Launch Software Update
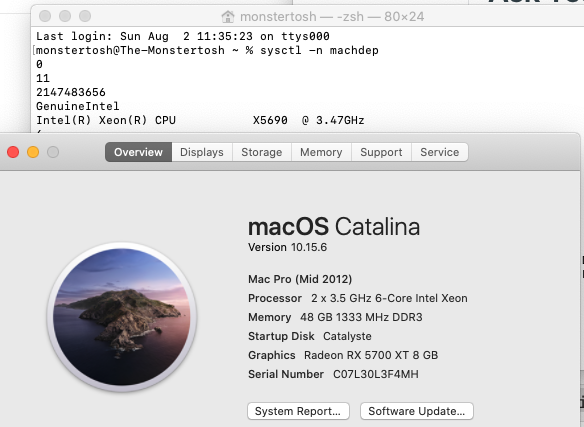Screen dimensions: 584x427 (416, 411)
